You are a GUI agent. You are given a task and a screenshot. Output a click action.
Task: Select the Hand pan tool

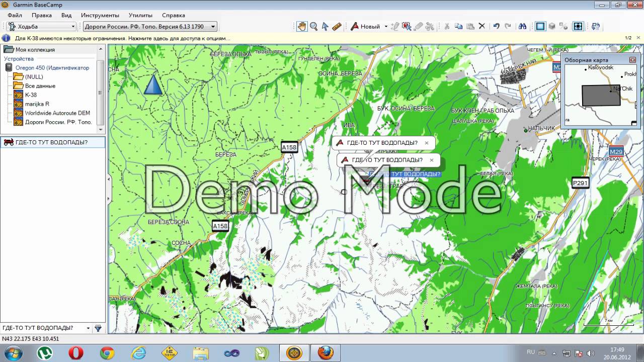click(x=301, y=26)
